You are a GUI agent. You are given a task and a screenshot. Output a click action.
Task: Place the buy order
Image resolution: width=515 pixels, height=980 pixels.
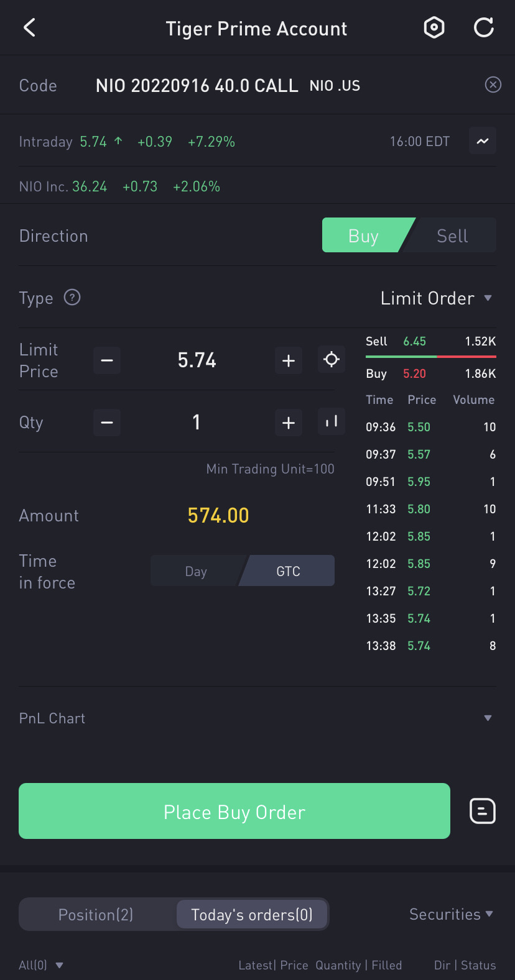point(234,811)
